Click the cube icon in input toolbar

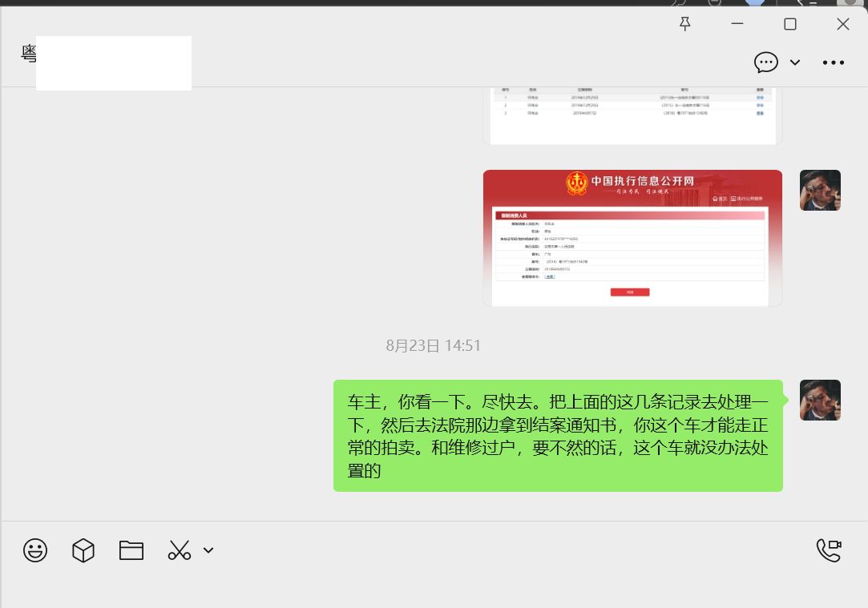pyautogui.click(x=83, y=550)
